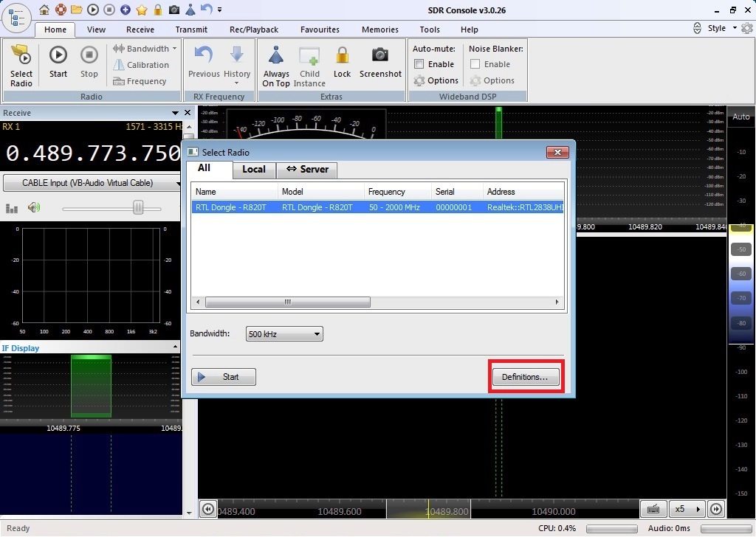Enable the Noise Blanker checkbox

pos(475,64)
